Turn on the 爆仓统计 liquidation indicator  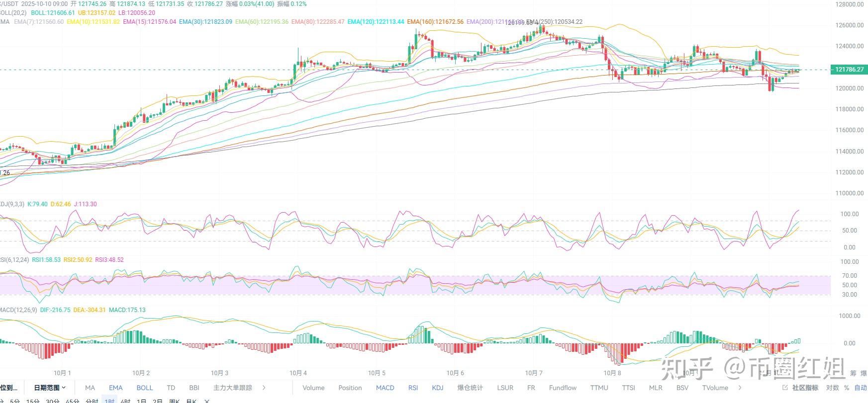470,388
